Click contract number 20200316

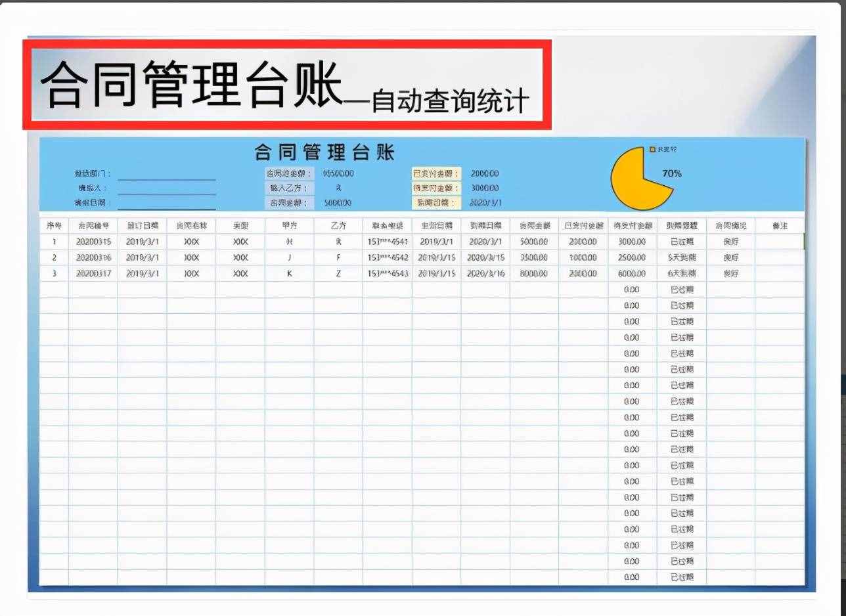[93, 257]
